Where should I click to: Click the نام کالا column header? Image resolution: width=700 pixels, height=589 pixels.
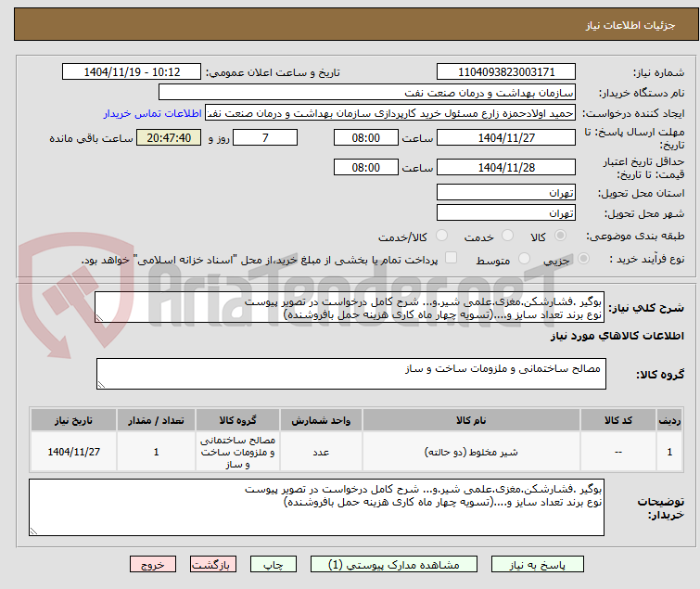tap(471, 420)
